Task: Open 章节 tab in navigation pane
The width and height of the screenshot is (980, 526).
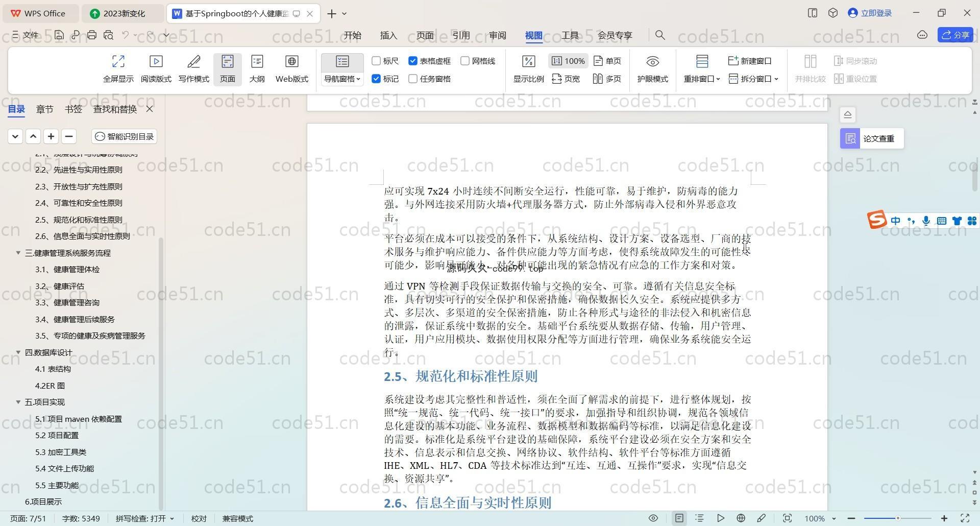Action: pyautogui.click(x=45, y=109)
